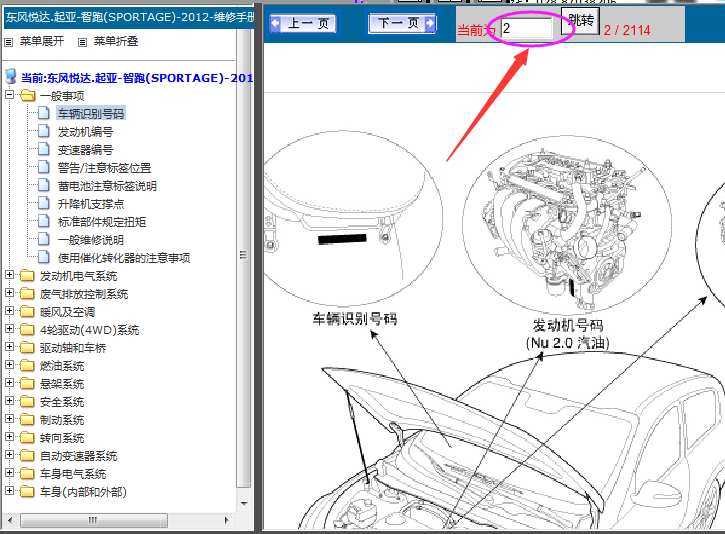
Task: Click the document icon beside 发动机编号
Action: point(43,131)
